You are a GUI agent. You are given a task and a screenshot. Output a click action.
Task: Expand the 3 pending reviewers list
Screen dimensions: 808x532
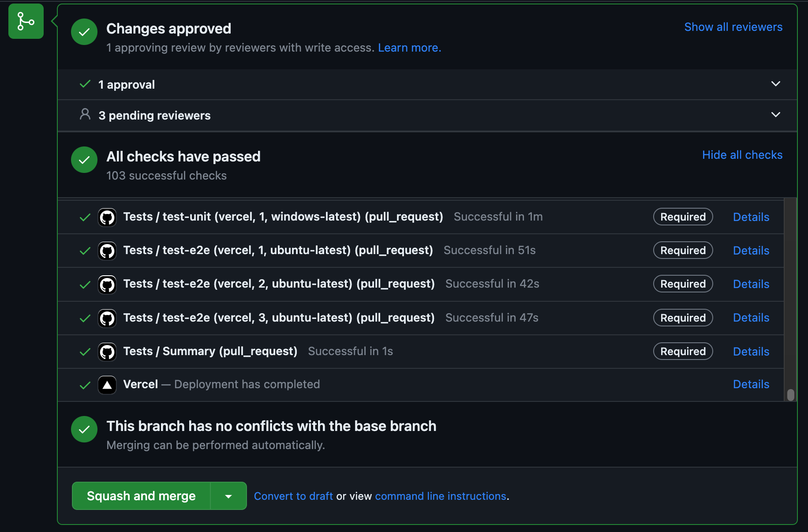coord(776,115)
